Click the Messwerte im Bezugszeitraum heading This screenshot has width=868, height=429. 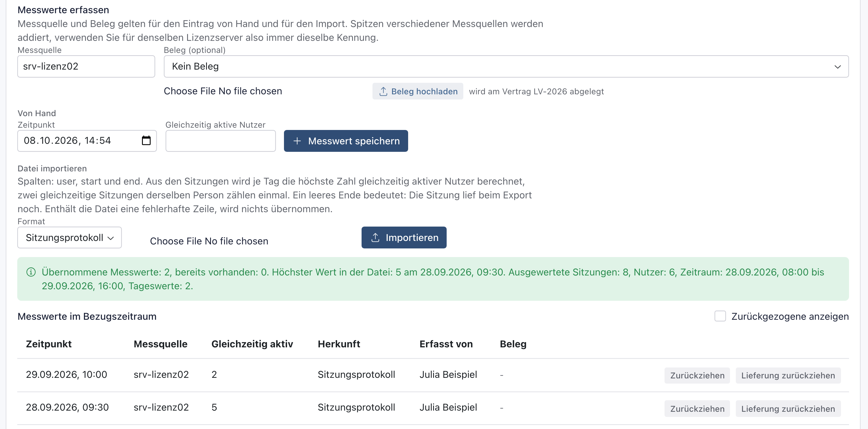87,317
